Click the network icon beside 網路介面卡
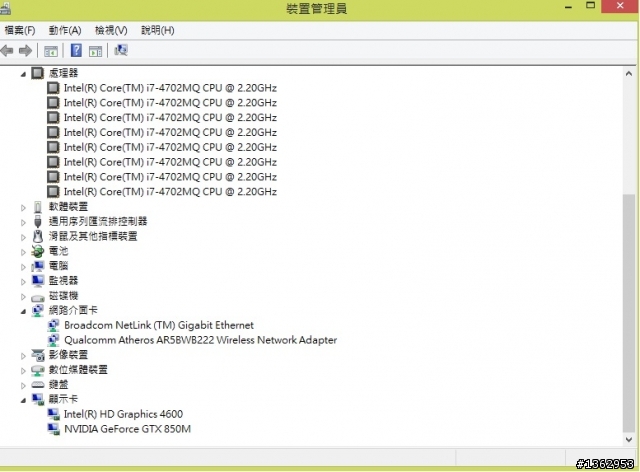 pos(38,311)
